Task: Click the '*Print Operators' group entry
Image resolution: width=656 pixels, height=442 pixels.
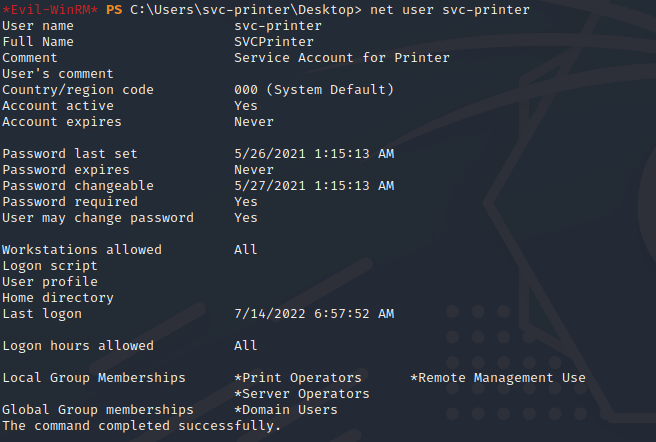Action: click(x=298, y=378)
